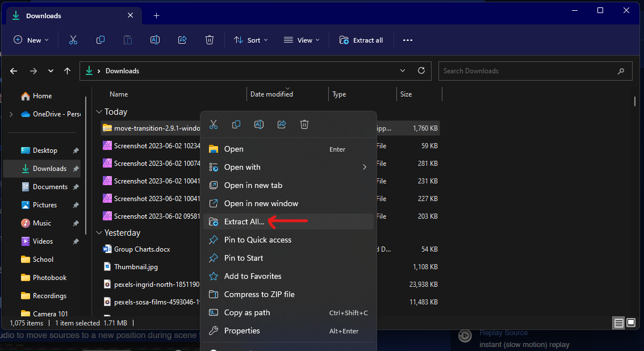Share the selected file via the toolbar icon
Screen dimensions: 644x351
(x=182, y=40)
